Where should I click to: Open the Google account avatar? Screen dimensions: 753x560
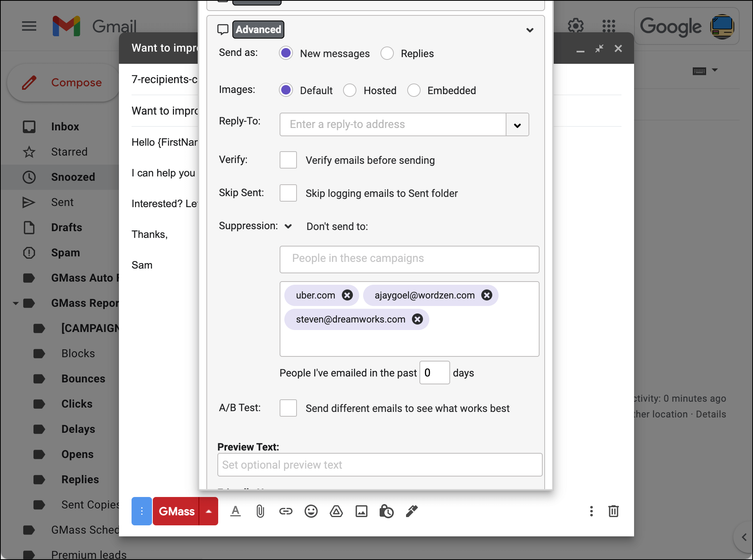click(x=722, y=26)
